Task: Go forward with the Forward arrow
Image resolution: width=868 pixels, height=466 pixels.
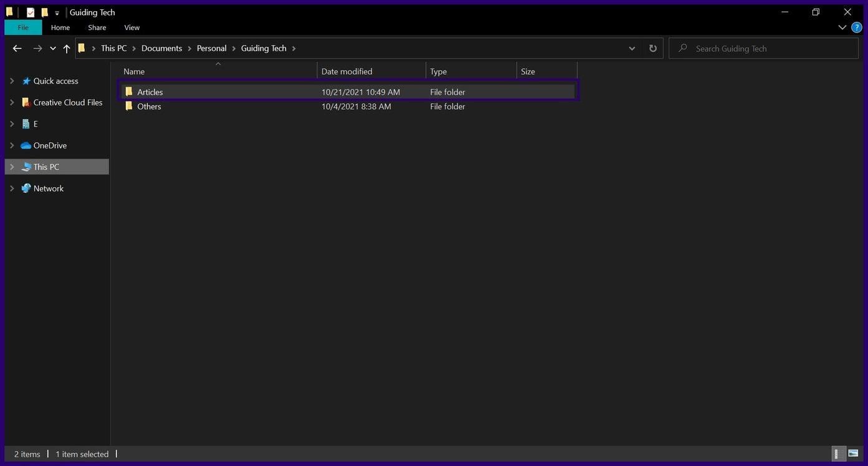Action: pyautogui.click(x=37, y=48)
